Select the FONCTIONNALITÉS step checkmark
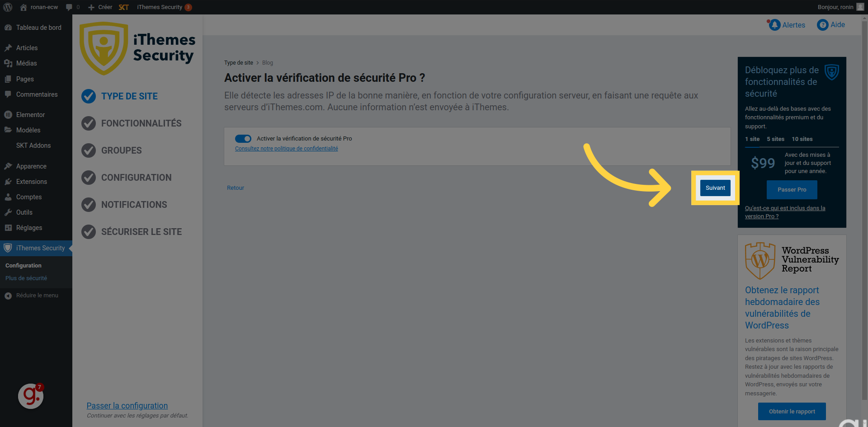The width and height of the screenshot is (868, 427). (x=89, y=123)
